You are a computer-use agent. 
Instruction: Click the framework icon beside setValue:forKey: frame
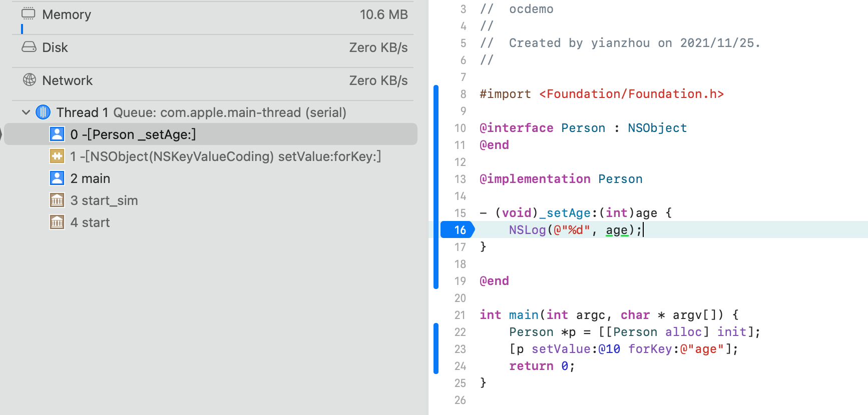[x=57, y=156]
